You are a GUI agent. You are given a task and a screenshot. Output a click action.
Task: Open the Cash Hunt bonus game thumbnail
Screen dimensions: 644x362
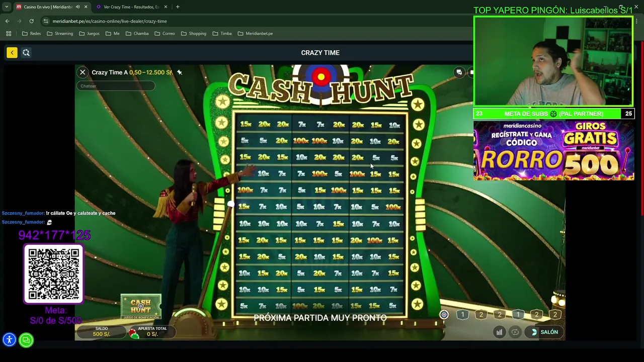click(x=141, y=307)
